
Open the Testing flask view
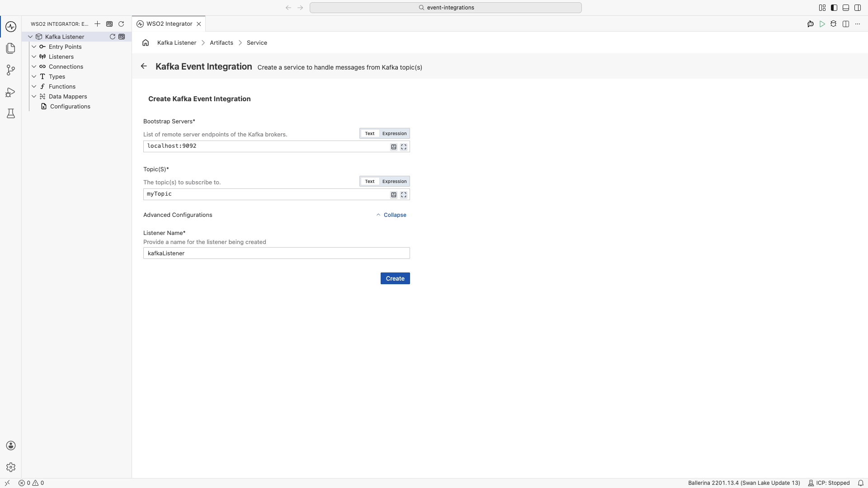point(11,113)
